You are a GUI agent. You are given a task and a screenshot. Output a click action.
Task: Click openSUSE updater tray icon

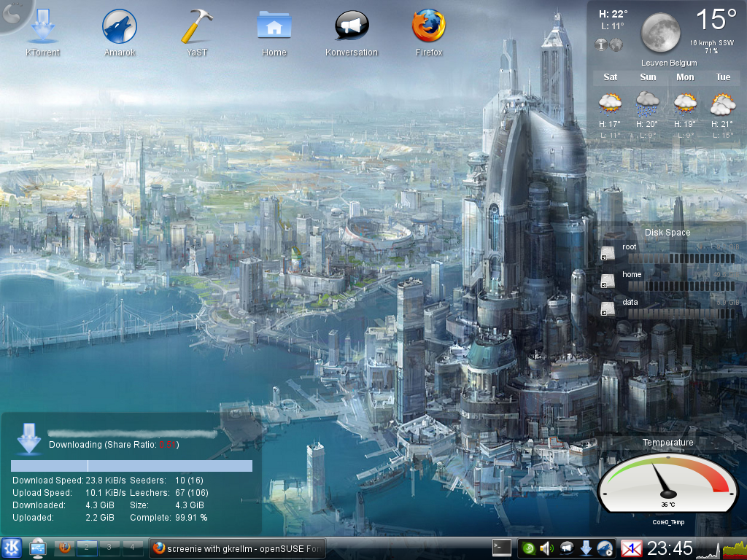coord(528,548)
